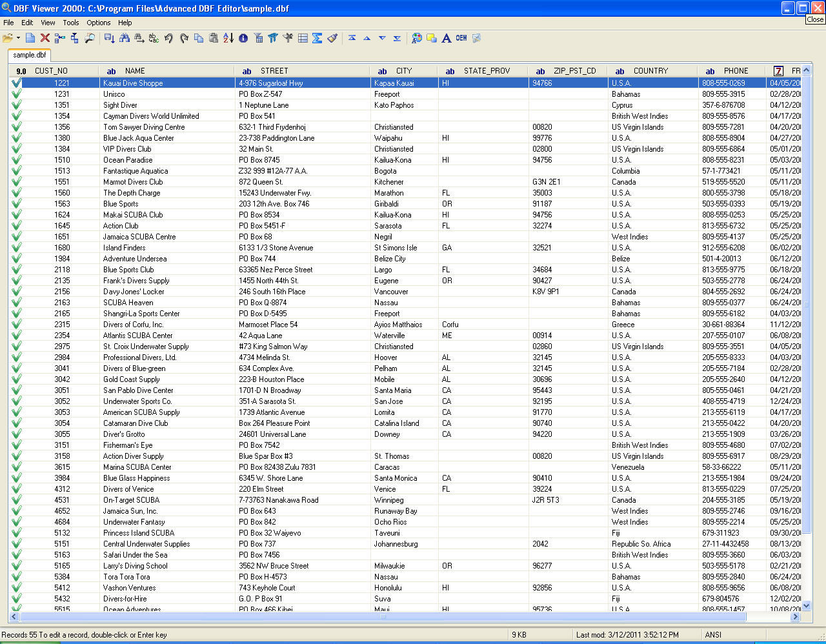Toggle the checkmark for record 1231 Unisco

pos(17,94)
